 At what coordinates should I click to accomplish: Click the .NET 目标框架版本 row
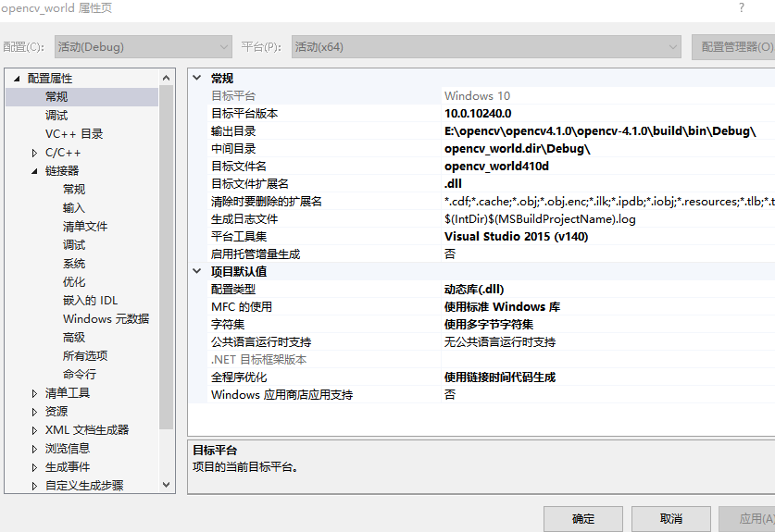point(481,360)
